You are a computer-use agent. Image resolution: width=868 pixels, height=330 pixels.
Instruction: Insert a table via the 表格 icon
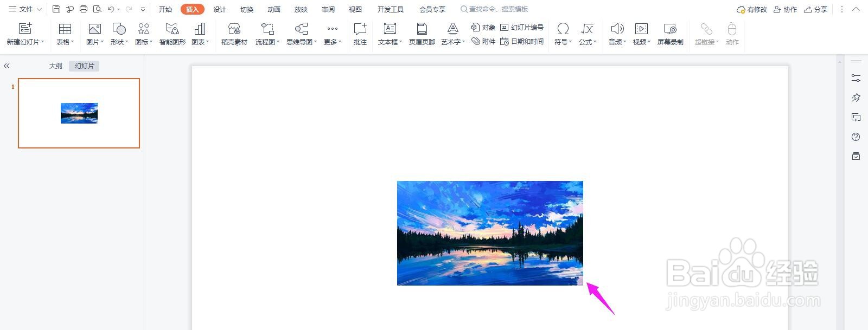coord(65,29)
